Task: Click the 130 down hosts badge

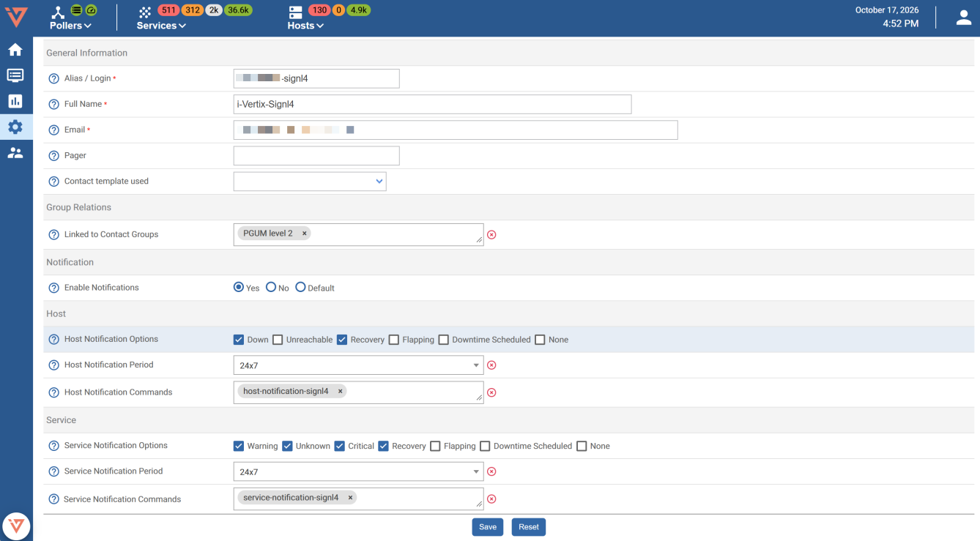Action: tap(319, 10)
